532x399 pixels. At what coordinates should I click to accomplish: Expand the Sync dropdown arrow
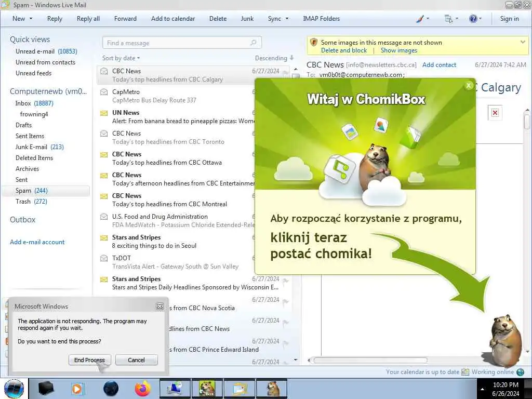point(287,19)
